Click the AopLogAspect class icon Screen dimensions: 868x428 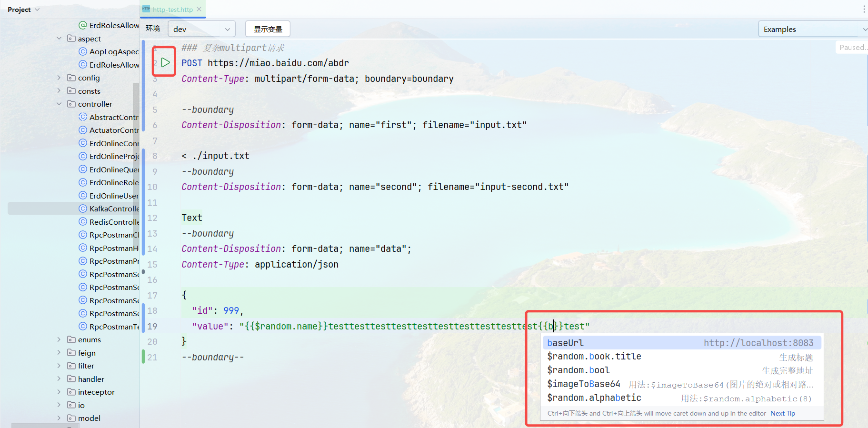83,51
